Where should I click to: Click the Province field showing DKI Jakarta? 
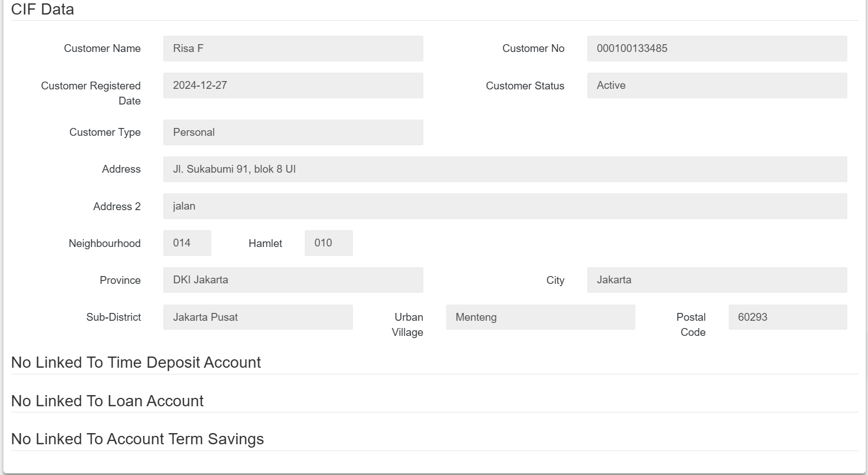tap(293, 280)
